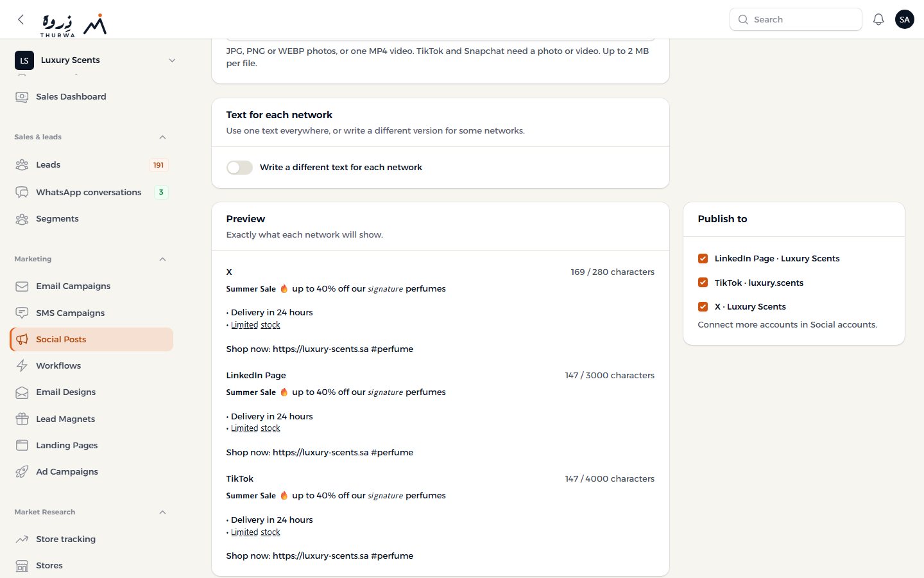Click the Social Posts megaphone icon
The height and width of the screenshot is (578, 924).
click(22, 339)
